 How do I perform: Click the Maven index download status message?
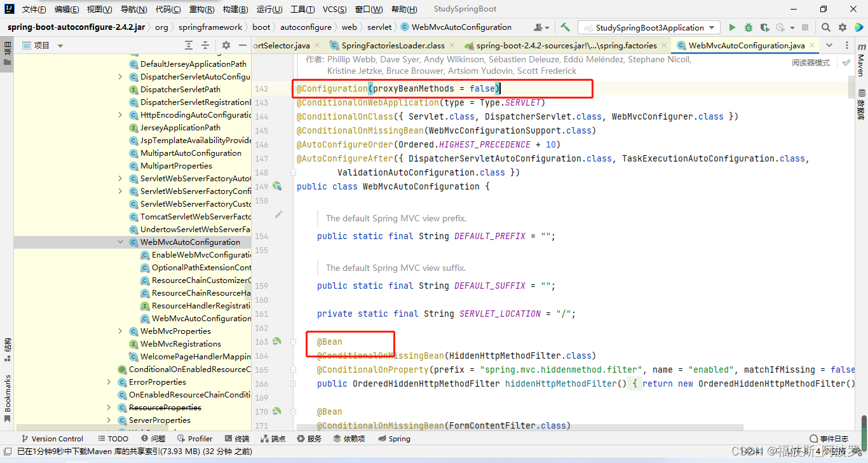point(134,451)
